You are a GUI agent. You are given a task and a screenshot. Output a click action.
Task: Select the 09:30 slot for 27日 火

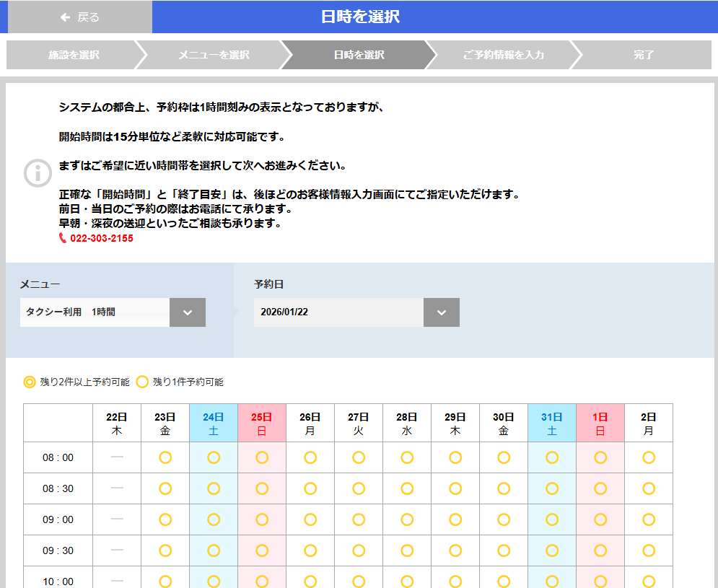[359, 550]
